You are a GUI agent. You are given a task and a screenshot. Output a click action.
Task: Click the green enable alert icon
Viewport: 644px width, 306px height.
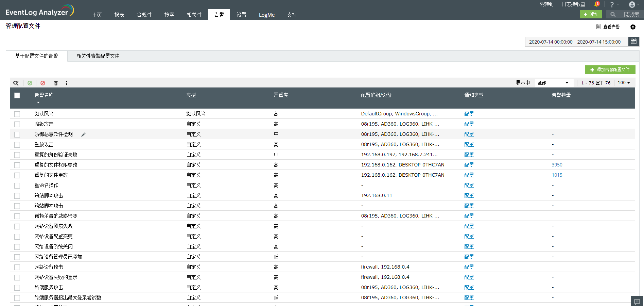30,83
